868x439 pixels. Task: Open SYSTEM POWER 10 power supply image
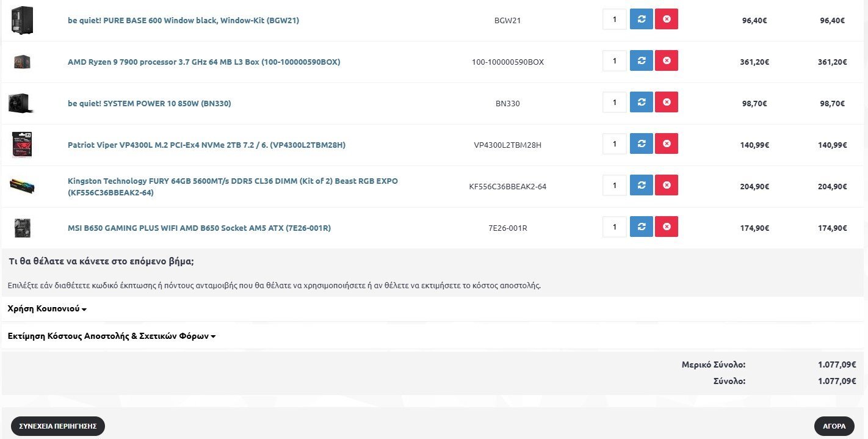(20, 103)
